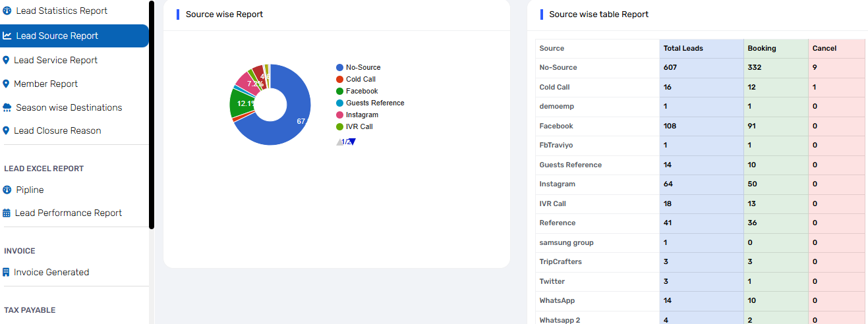This screenshot has height=324, width=868.
Task: Click the Instagram row label in table
Action: pos(557,184)
